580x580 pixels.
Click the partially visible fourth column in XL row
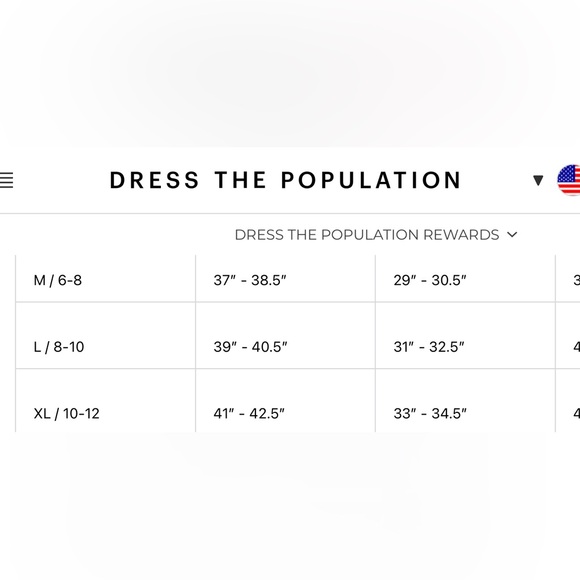(x=568, y=401)
